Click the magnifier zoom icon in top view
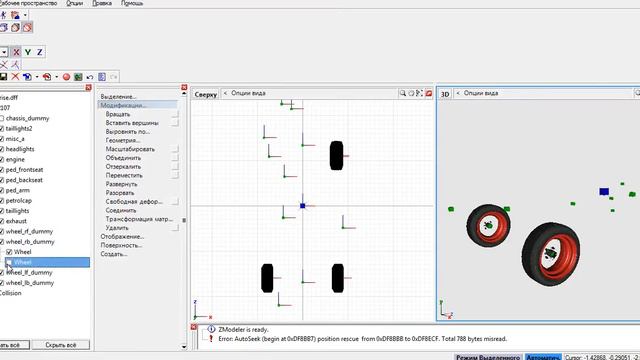 click(x=403, y=93)
